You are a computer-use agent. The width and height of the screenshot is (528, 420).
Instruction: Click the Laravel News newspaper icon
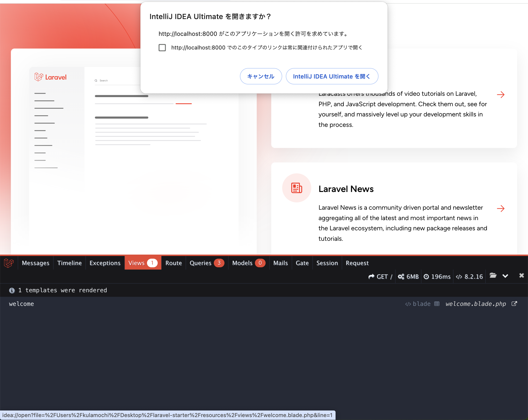296,188
